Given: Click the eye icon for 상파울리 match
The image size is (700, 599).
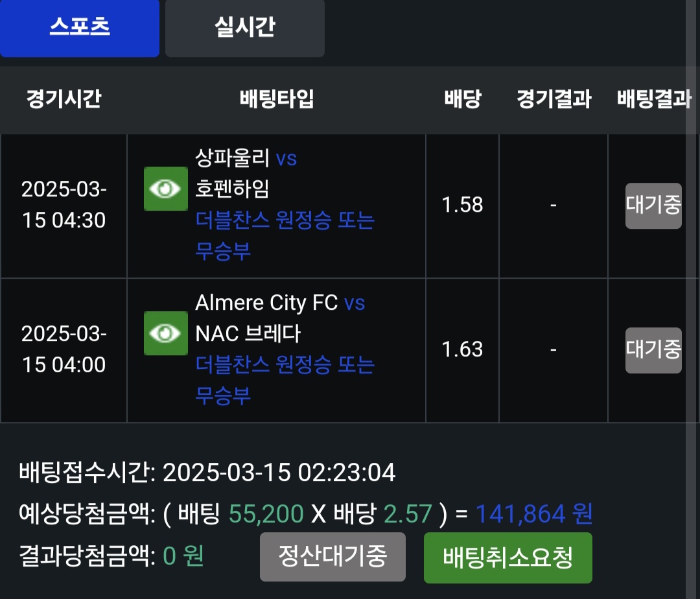Looking at the screenshot, I should pos(166,189).
